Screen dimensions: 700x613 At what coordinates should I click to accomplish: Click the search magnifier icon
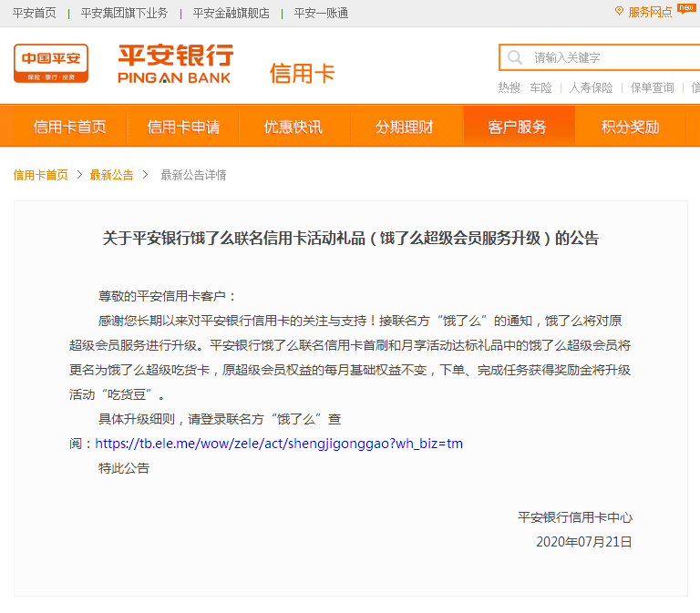coord(515,57)
